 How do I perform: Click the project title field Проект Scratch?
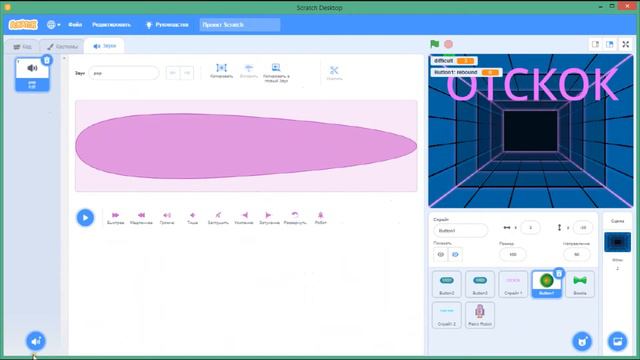tap(240, 24)
